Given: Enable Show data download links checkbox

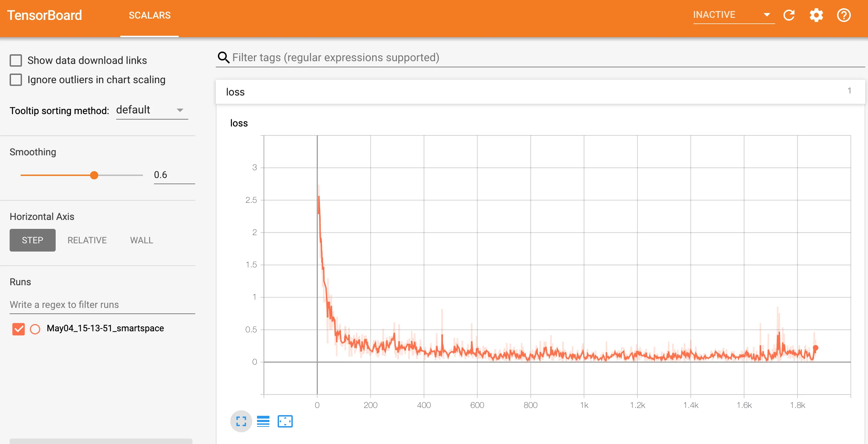Looking at the screenshot, I should pos(16,60).
